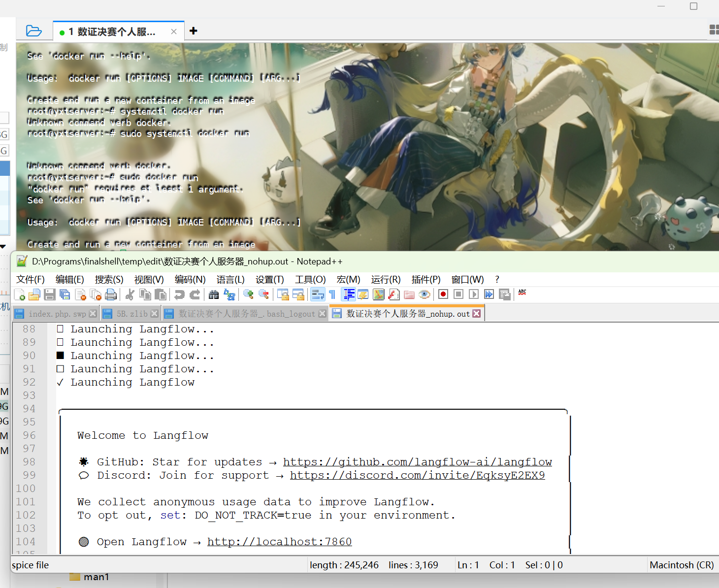Toggle indent guide toolbar button
The height and width of the screenshot is (588, 719).
click(x=349, y=294)
